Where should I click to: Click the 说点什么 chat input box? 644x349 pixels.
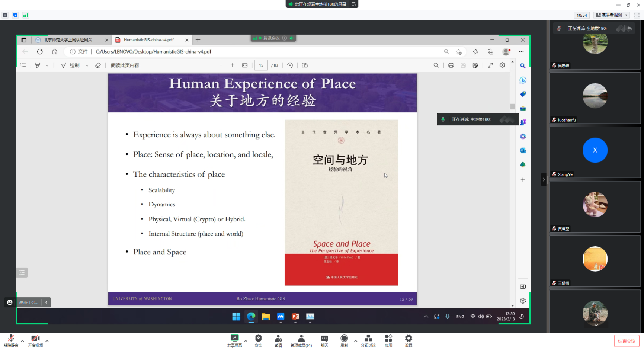coord(29,302)
